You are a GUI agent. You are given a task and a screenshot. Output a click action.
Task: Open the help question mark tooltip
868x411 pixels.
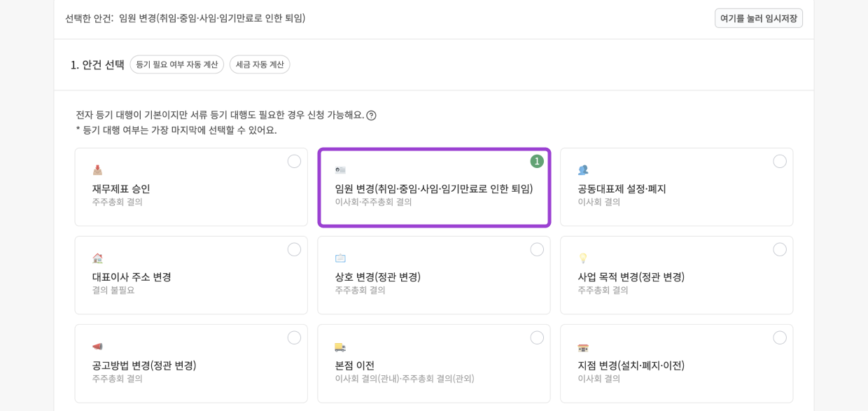point(371,116)
